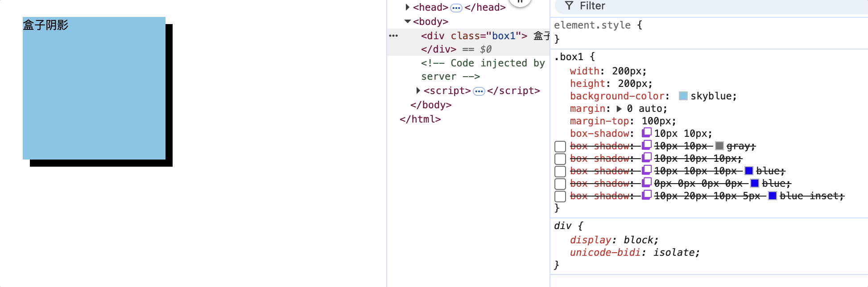Viewport: 868px width, 287px height.
Task: Select the Code injected by server comment
Action: pos(483,70)
